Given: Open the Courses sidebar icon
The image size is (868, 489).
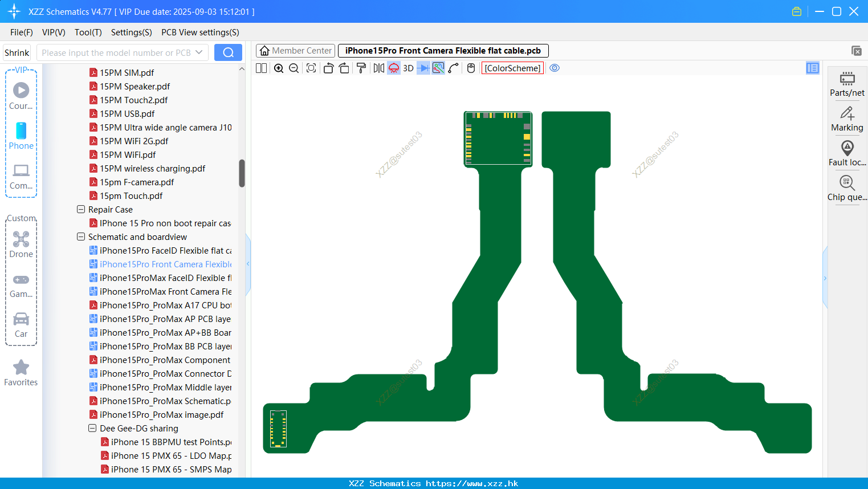Looking at the screenshot, I should click(21, 96).
